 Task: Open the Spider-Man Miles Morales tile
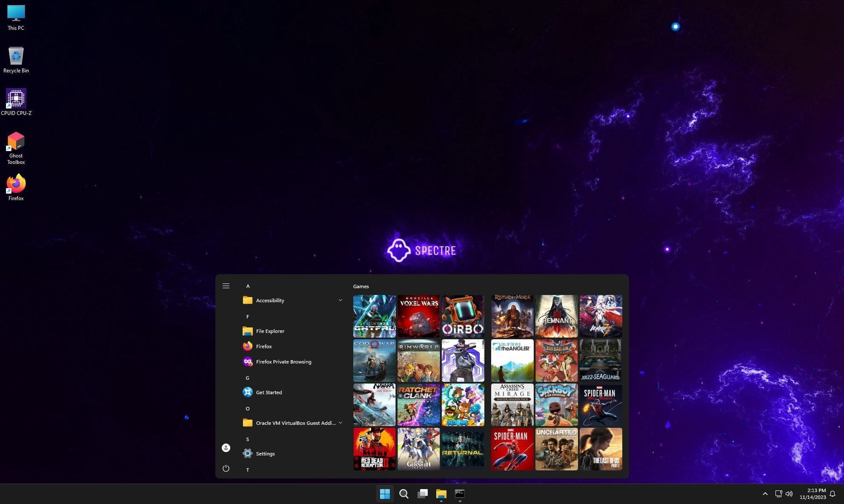[601, 405]
